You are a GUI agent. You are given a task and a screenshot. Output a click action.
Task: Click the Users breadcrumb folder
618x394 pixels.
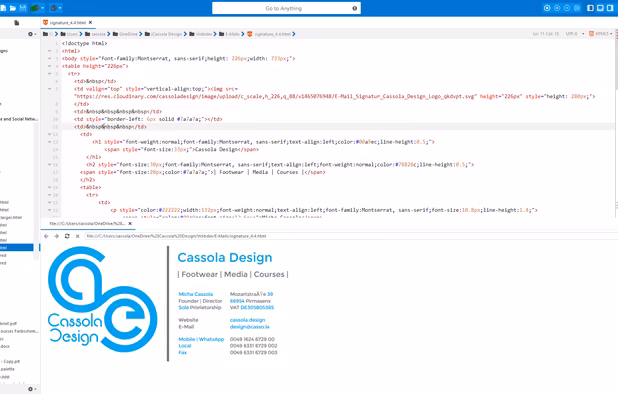(x=69, y=34)
